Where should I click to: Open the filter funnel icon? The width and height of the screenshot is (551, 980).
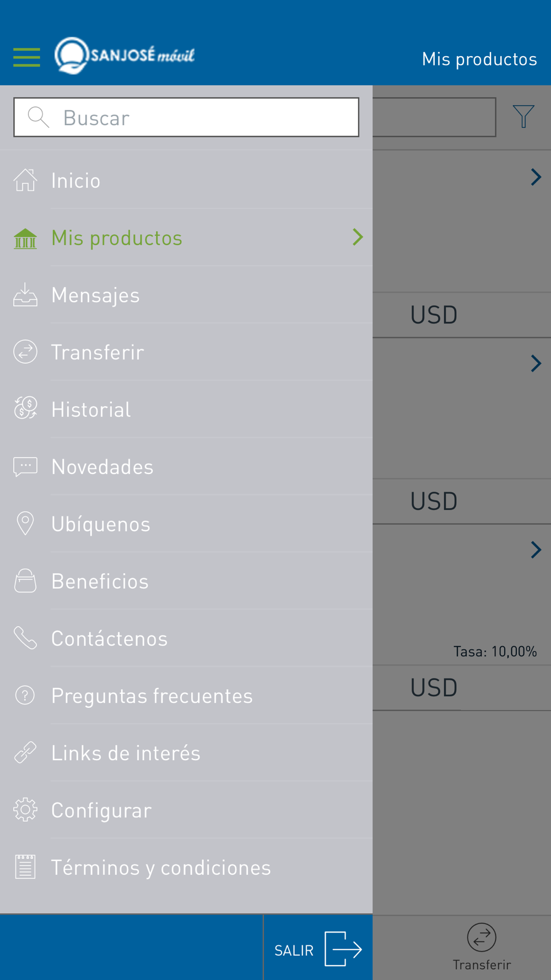tap(523, 116)
